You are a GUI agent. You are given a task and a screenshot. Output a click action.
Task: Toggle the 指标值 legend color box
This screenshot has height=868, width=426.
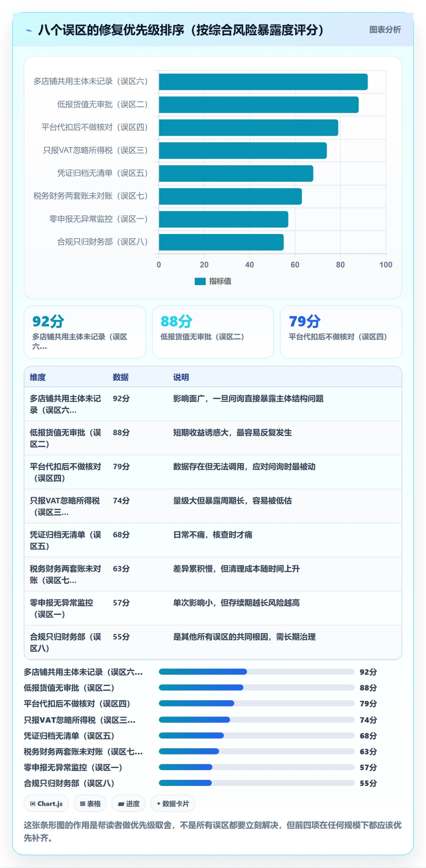pos(200,281)
